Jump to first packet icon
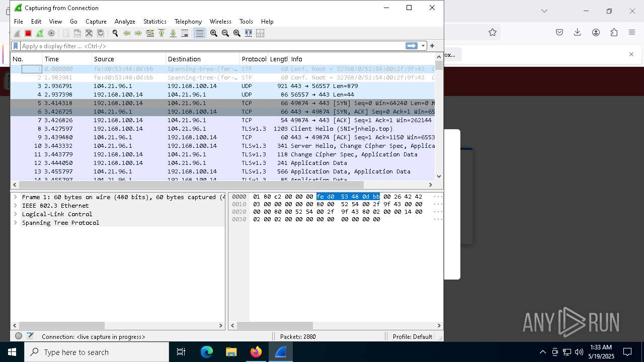The width and height of the screenshot is (644, 362). [x=162, y=33]
